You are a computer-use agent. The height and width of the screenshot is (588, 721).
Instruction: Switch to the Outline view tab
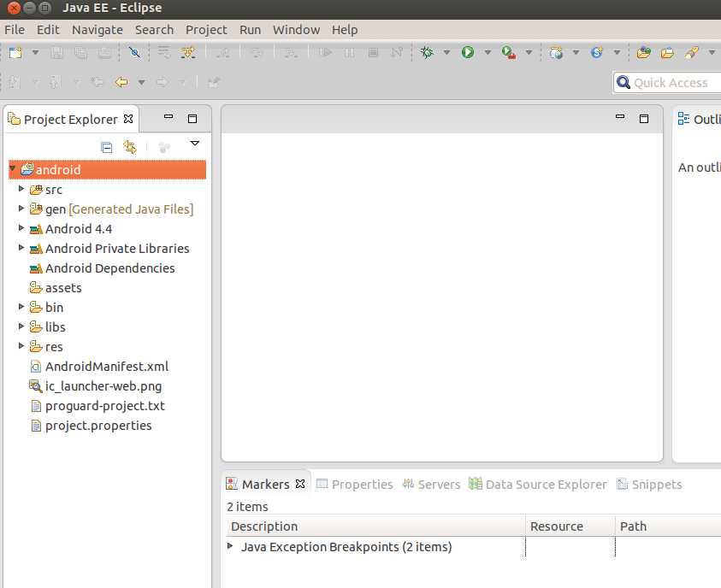coord(699,120)
